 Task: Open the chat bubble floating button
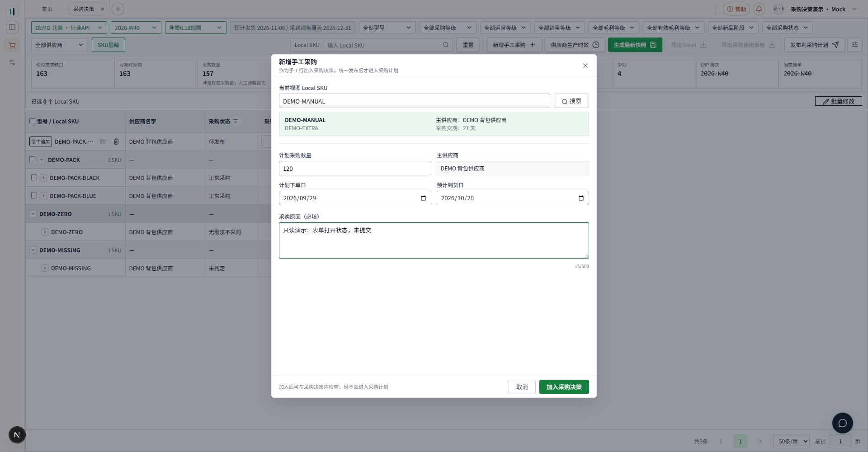(842, 423)
